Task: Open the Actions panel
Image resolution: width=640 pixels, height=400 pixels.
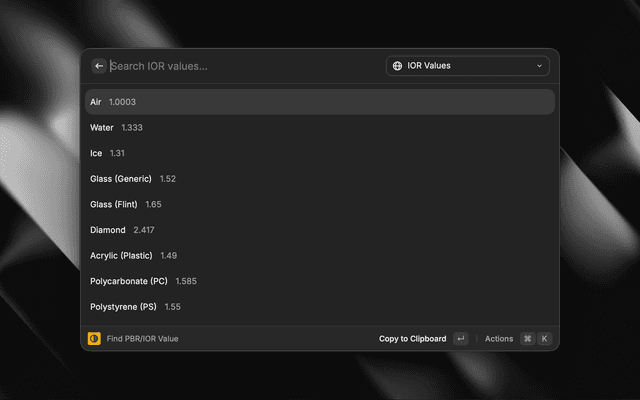Action: pyautogui.click(x=498, y=339)
